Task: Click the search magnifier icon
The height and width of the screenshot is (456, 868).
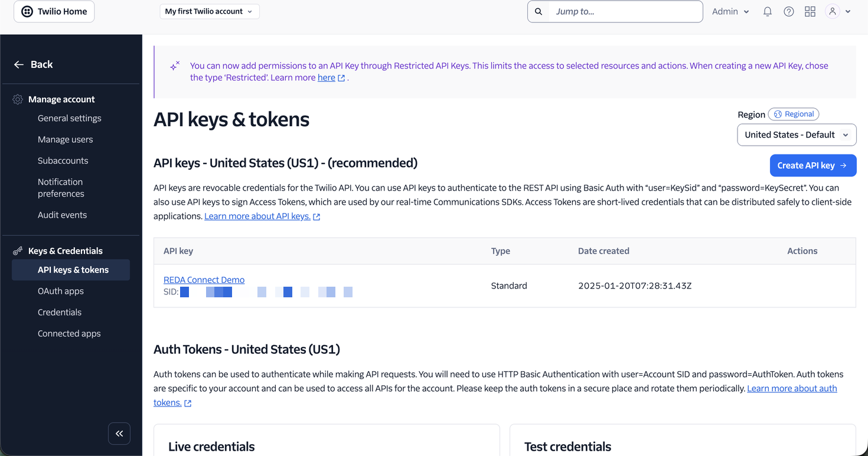Action: click(x=539, y=11)
